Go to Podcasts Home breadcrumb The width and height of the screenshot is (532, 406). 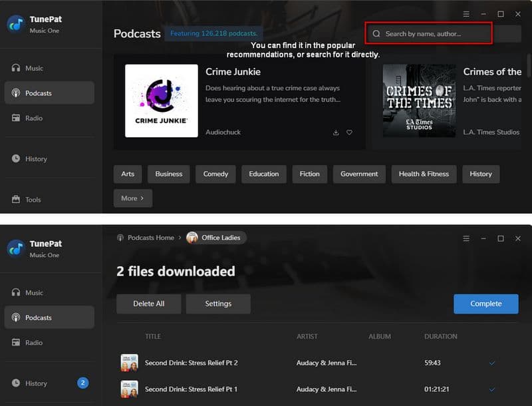pyautogui.click(x=151, y=238)
